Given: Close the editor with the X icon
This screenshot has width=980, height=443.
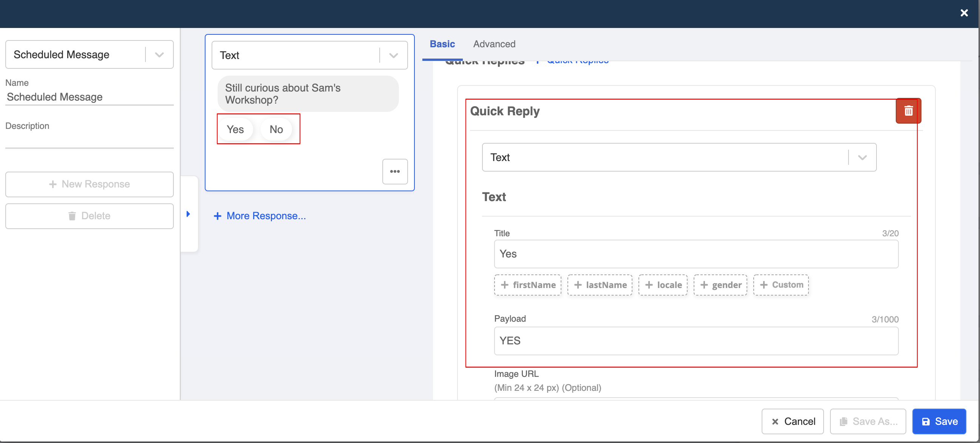Looking at the screenshot, I should pos(965,13).
